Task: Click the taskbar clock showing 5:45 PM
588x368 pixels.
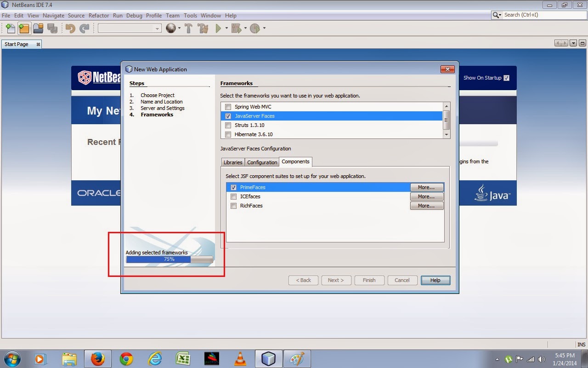Action: pos(565,359)
